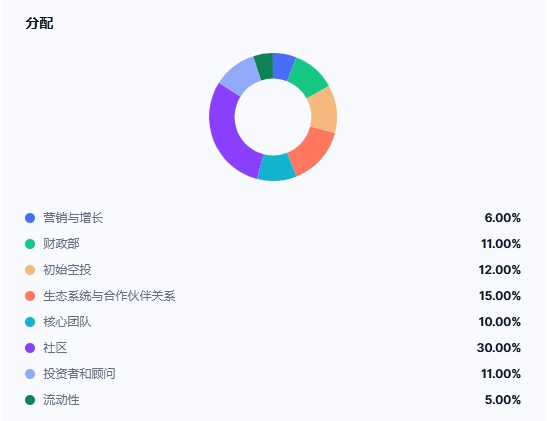Click the 营销与增长 legend label
548x421 pixels.
(73, 218)
